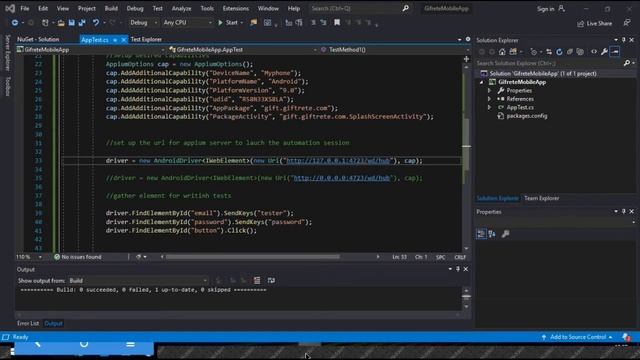The image size is (640, 360).
Task: Click the Collapse All icon in Solution Explorer
Action: point(570,52)
